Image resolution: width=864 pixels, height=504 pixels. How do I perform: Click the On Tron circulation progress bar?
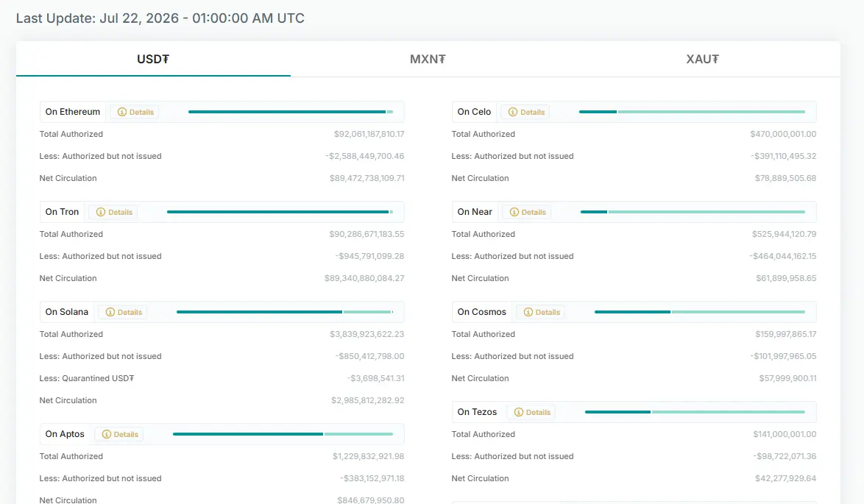280,212
